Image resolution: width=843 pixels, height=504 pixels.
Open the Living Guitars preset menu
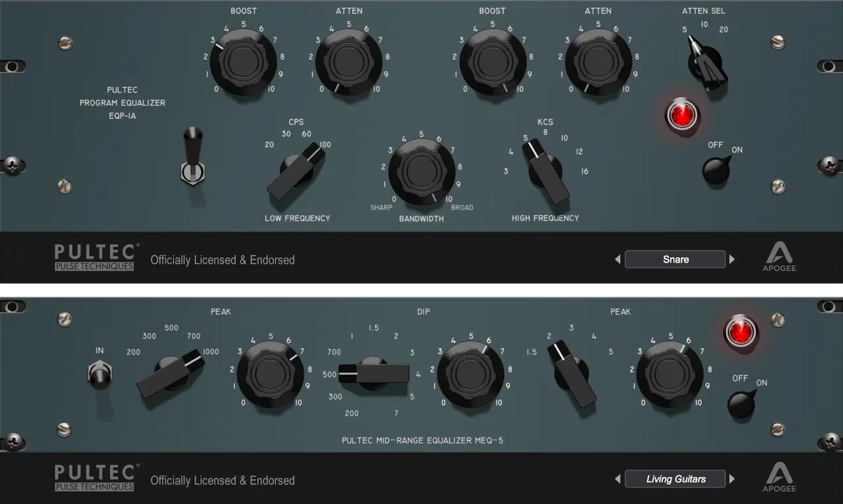[675, 479]
